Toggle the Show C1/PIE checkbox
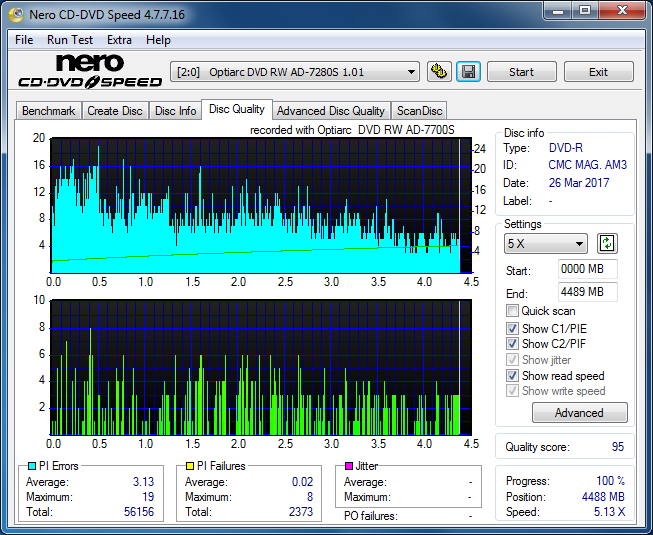Screen dimensions: 653x535 point(512,328)
